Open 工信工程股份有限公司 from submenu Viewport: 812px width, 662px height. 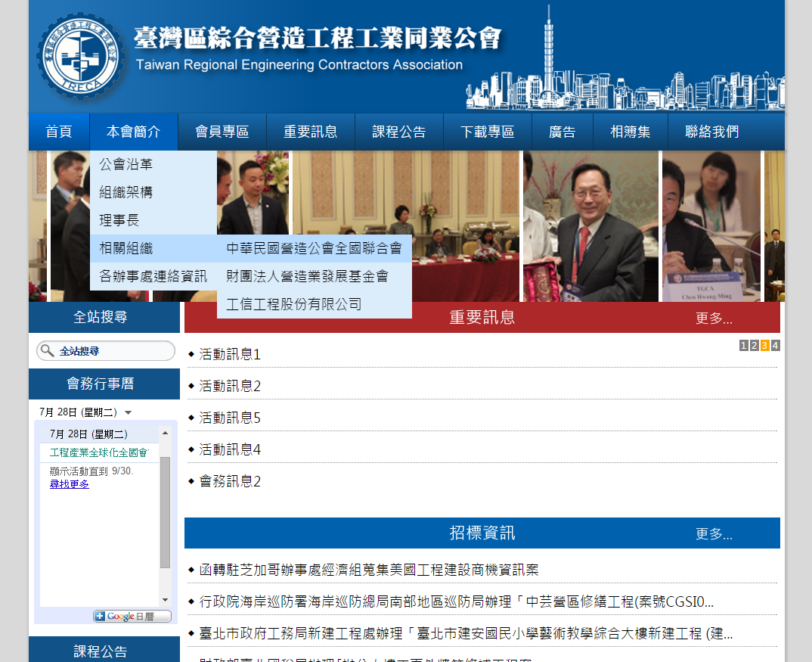tap(294, 304)
